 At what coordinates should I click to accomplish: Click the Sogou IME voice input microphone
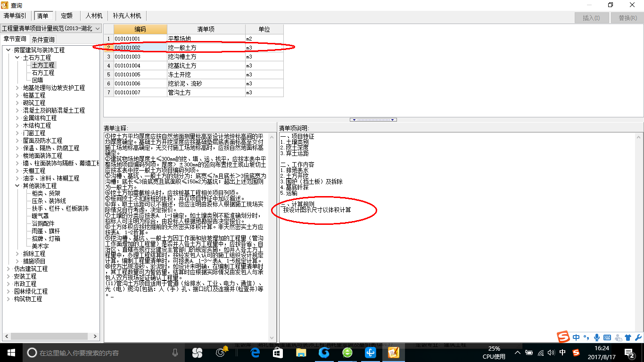click(597, 337)
